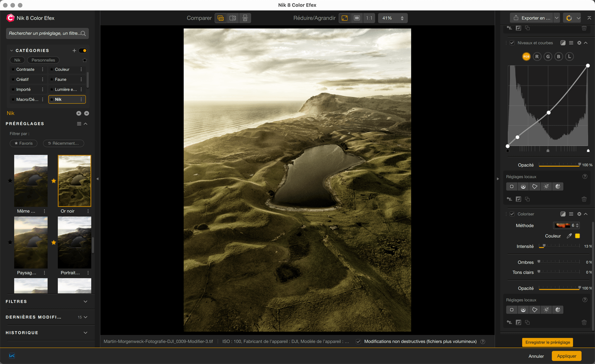Collapse Niveaux et courbes panel
595x364 pixels.
pyautogui.click(x=586, y=43)
